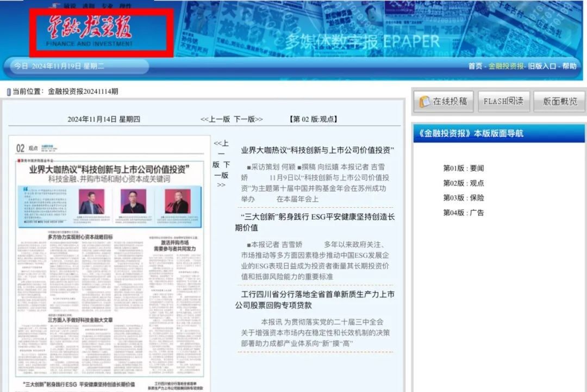The width and height of the screenshot is (587, 392).
Task: Open article 工行四川省分行落地全省首单新质生产力
Action: [x=315, y=300]
